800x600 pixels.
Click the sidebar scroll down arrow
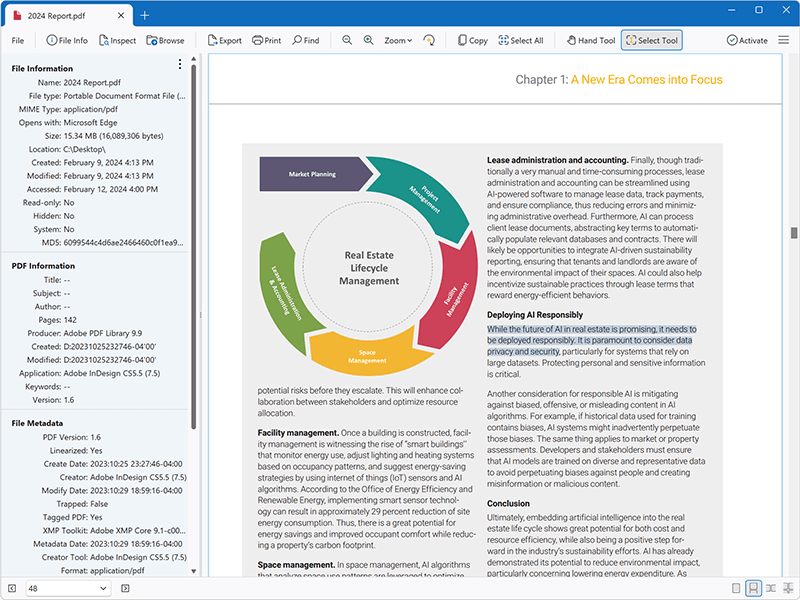pos(193,571)
